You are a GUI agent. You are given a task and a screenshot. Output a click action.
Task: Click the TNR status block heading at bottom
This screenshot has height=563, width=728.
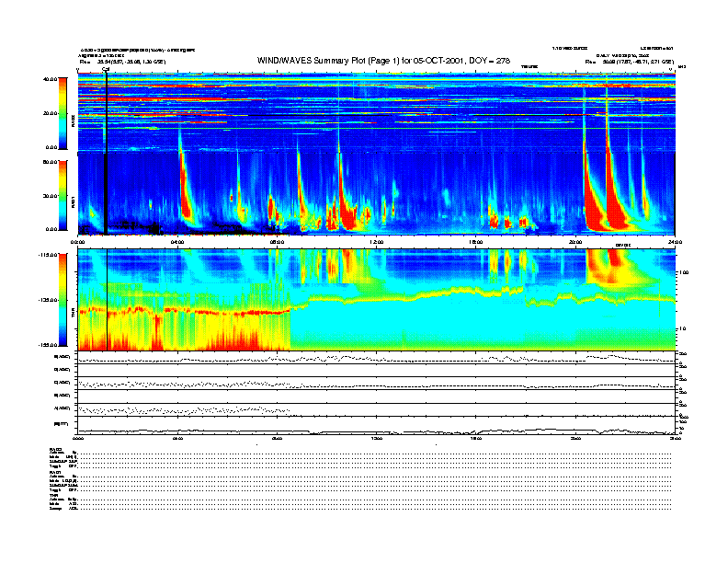tap(53, 496)
